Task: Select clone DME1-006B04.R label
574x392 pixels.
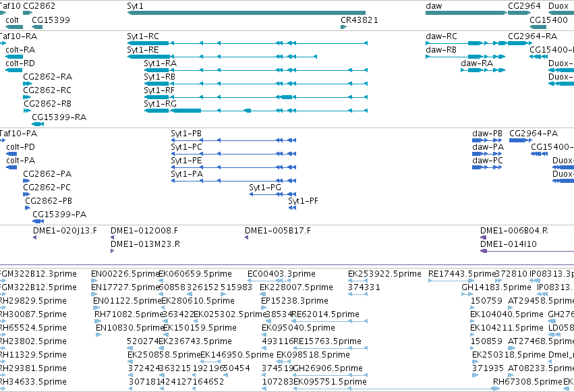Action: (514, 231)
